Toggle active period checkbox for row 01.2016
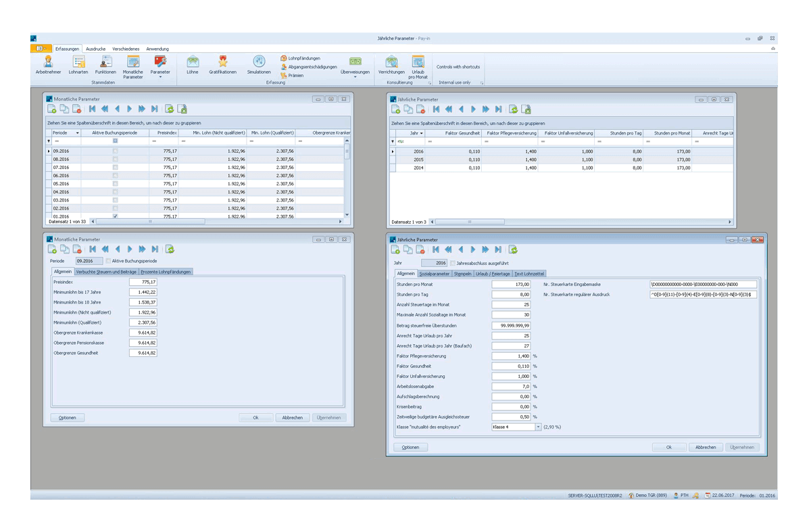Viewport: 811px width, 532px height. 115,216
